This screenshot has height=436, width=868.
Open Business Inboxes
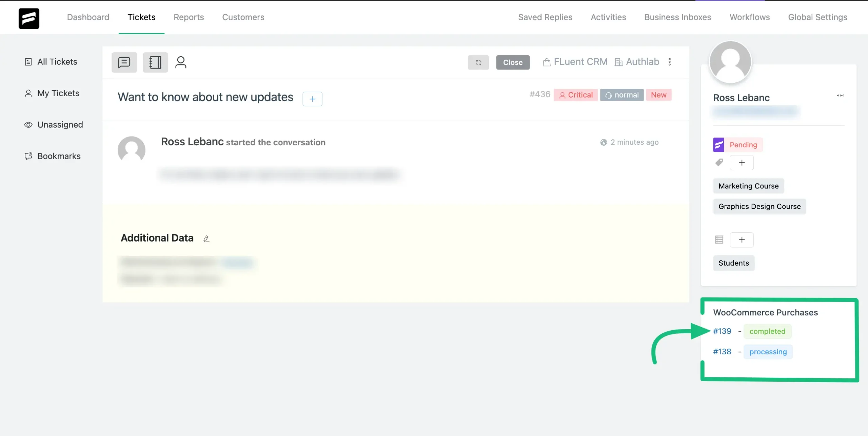tap(678, 17)
